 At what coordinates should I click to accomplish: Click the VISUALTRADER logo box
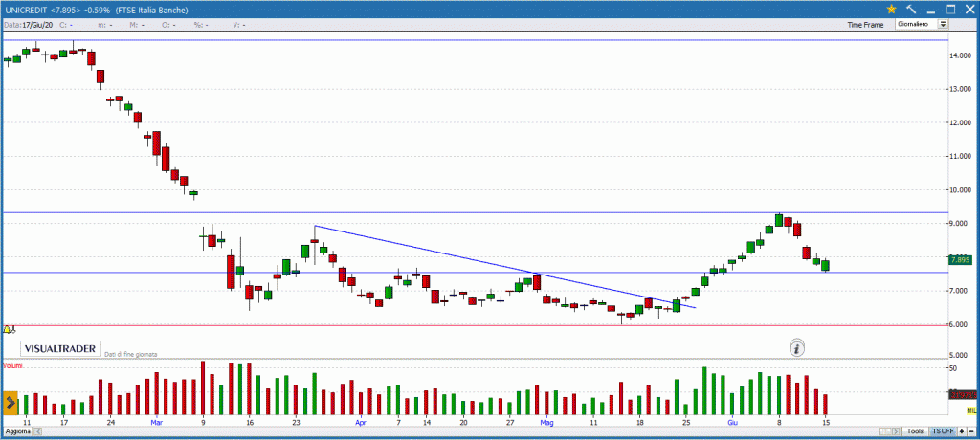click(x=60, y=349)
